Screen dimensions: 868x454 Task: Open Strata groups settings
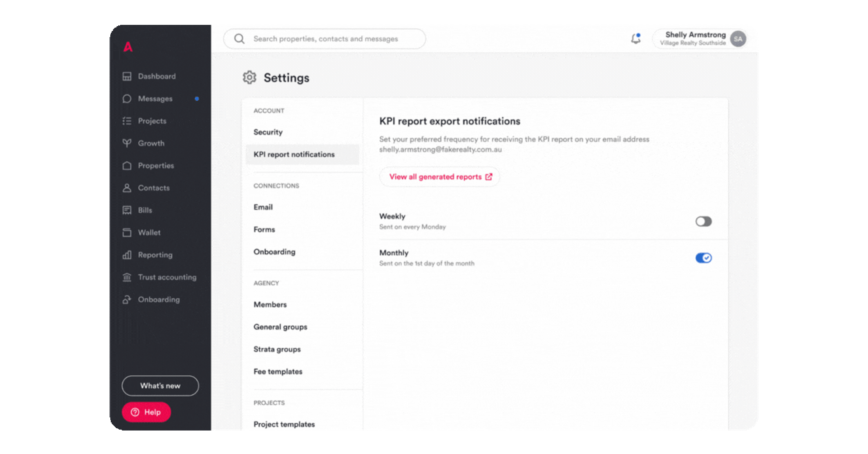(277, 349)
